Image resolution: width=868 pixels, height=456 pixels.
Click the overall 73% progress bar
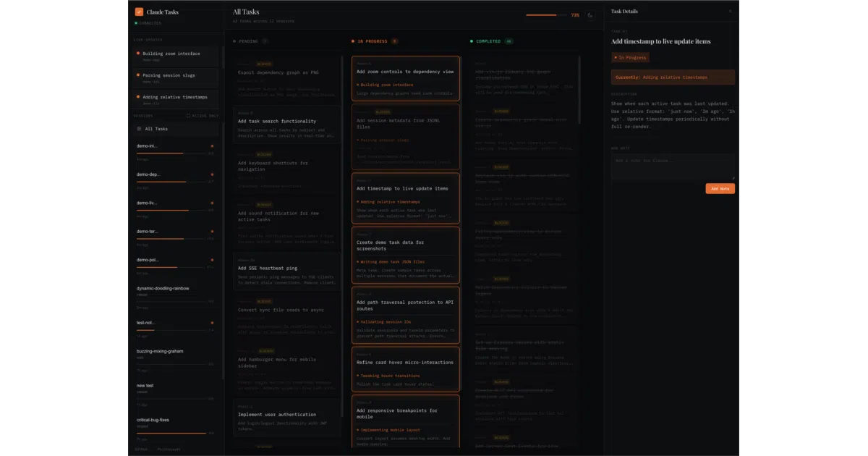click(546, 14)
